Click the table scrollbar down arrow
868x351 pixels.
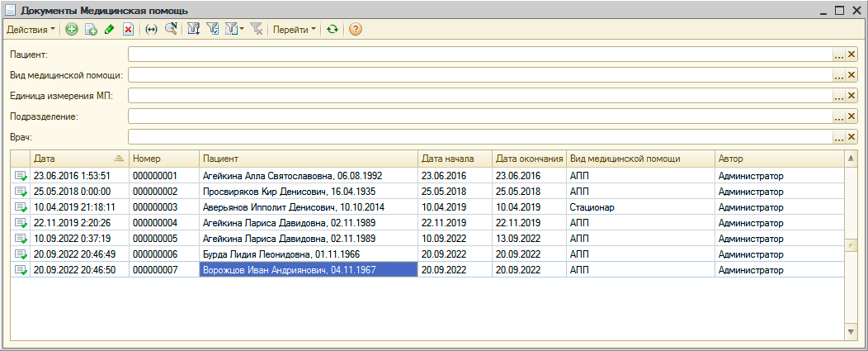(851, 331)
